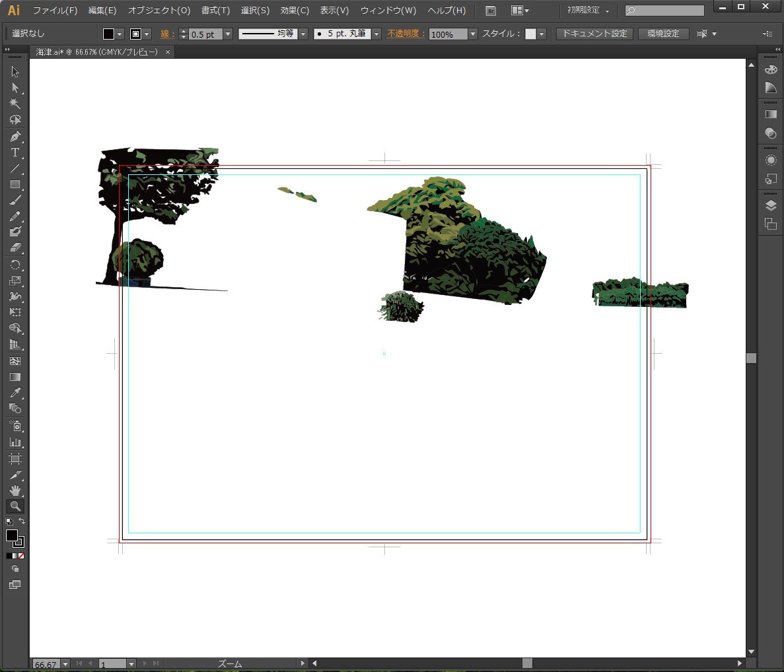The height and width of the screenshot is (672, 784).
Task: Activate the Hand tool
Action: (15, 490)
